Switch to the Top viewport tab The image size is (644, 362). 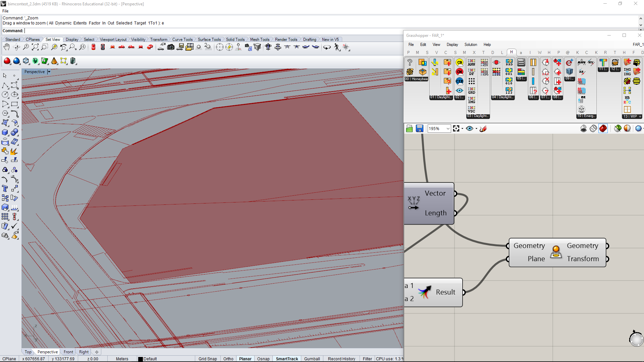tap(28, 352)
